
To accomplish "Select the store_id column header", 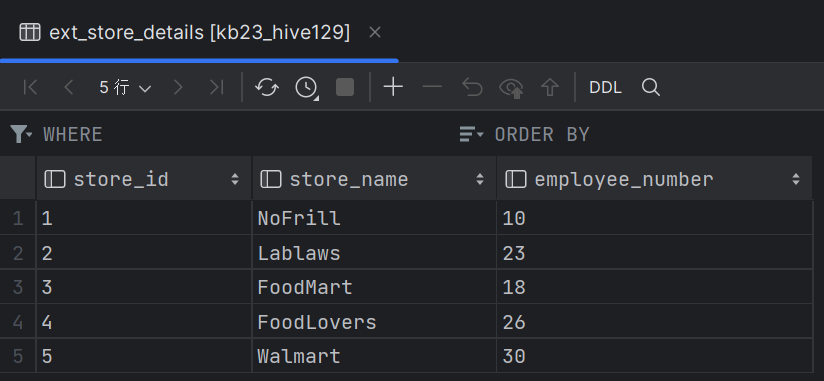I will click(144, 179).
